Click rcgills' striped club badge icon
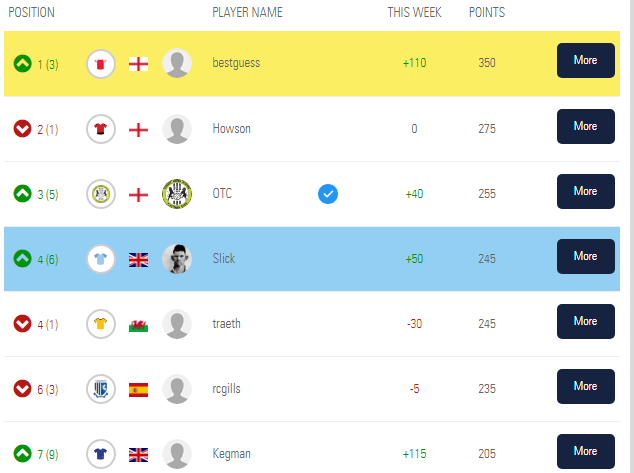This screenshot has width=634, height=473. [x=101, y=389]
